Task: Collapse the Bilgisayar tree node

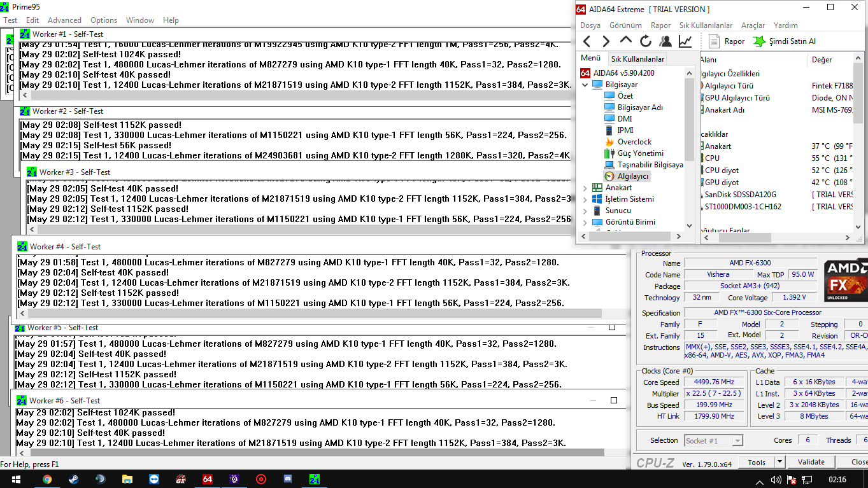Action: tap(585, 85)
